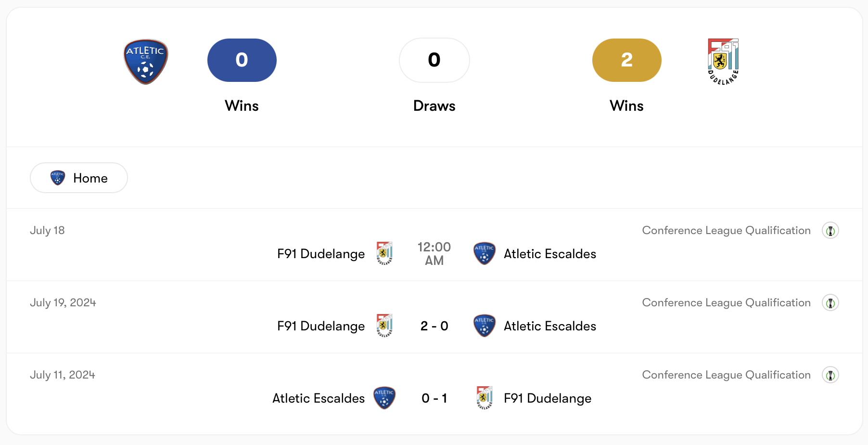Open the 12:00 AM upcoming match
Viewport: 868px width, 445px height.
pyautogui.click(x=434, y=254)
